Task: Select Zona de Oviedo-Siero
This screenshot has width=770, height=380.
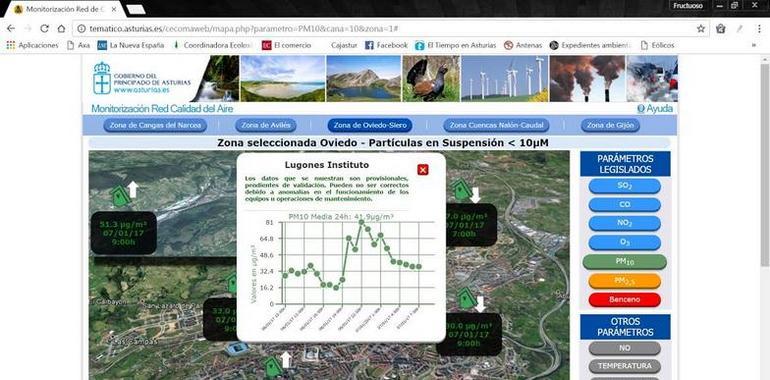Action: (x=370, y=126)
